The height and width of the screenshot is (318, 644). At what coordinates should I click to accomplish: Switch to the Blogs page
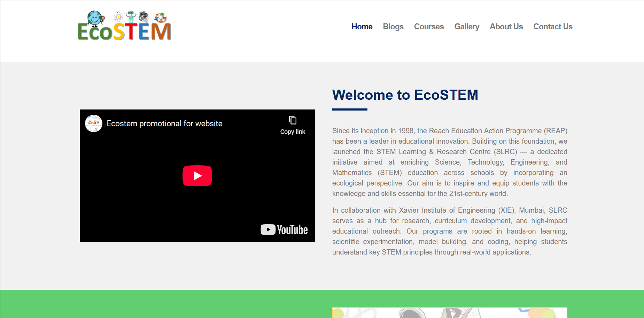[x=393, y=26]
